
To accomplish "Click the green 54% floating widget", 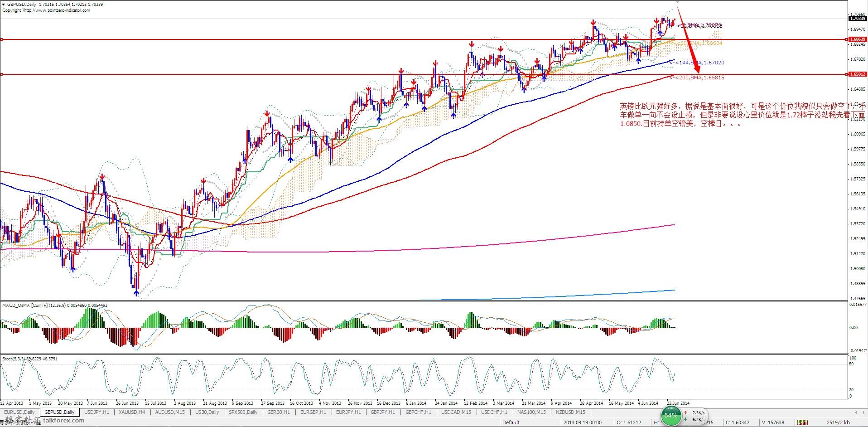I will click(670, 416).
